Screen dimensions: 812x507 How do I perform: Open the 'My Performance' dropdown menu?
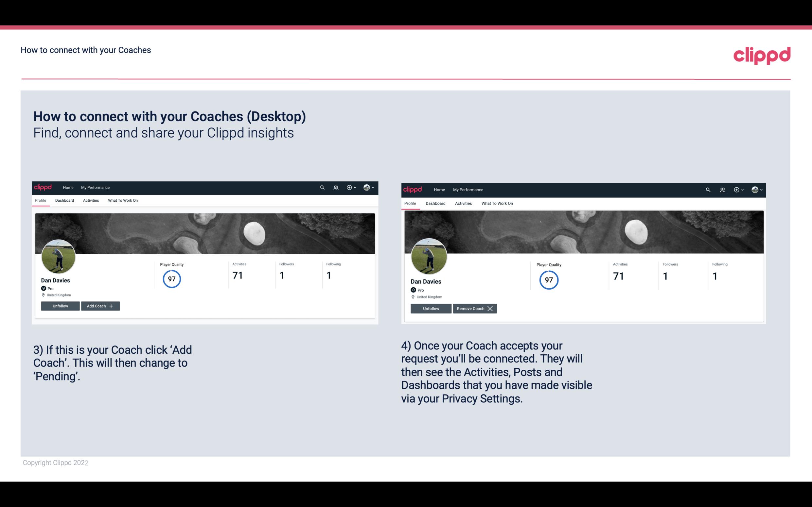95,187
